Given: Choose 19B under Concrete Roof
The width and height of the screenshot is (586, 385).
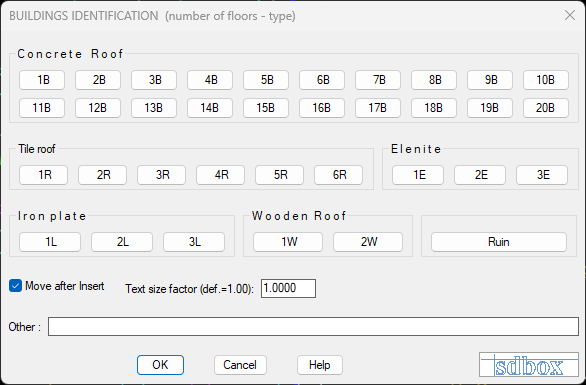Looking at the screenshot, I should (490, 108).
